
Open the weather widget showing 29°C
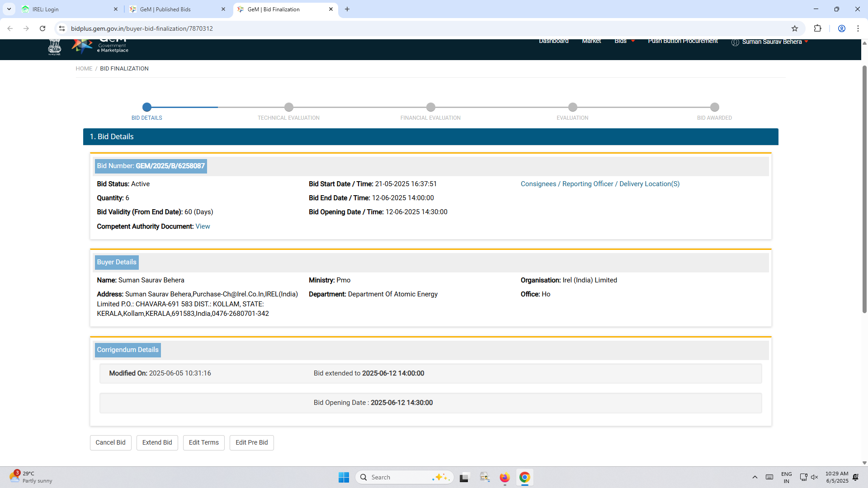(x=31, y=477)
